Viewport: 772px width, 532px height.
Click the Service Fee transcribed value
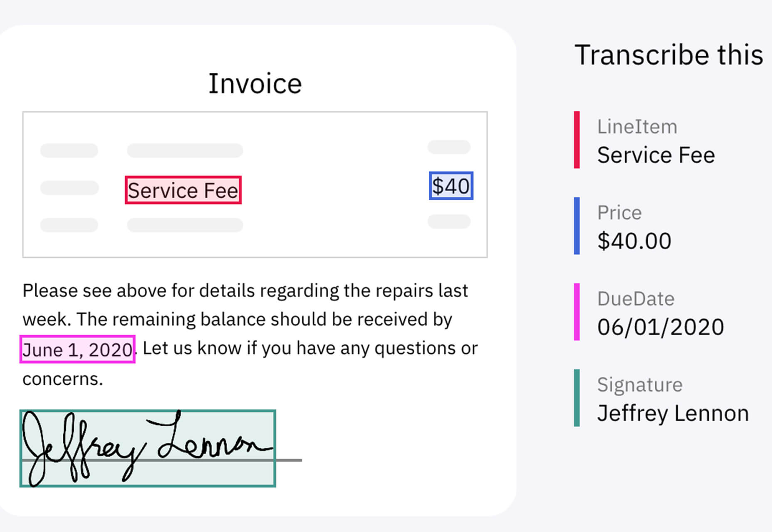[x=656, y=155]
